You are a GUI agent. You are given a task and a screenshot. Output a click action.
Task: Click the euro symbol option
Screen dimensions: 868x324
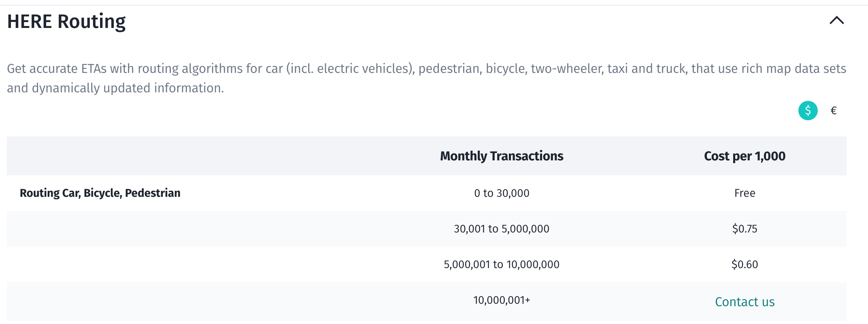click(x=833, y=111)
